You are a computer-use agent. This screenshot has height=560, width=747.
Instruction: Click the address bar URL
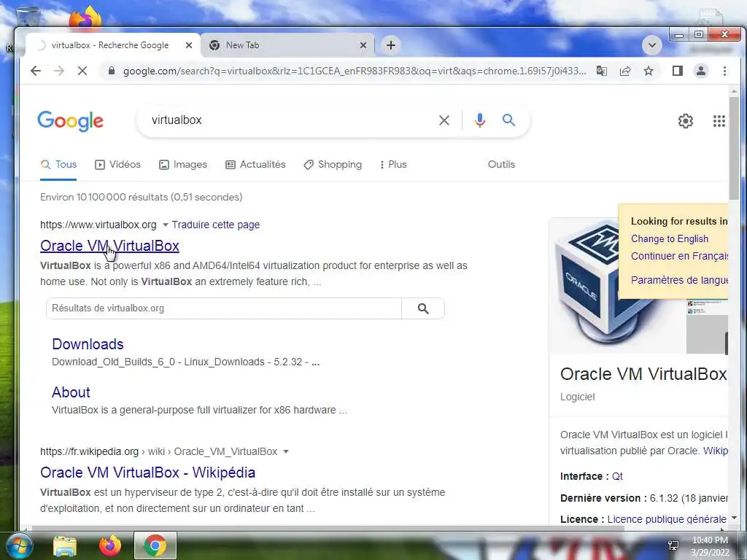pos(355,71)
